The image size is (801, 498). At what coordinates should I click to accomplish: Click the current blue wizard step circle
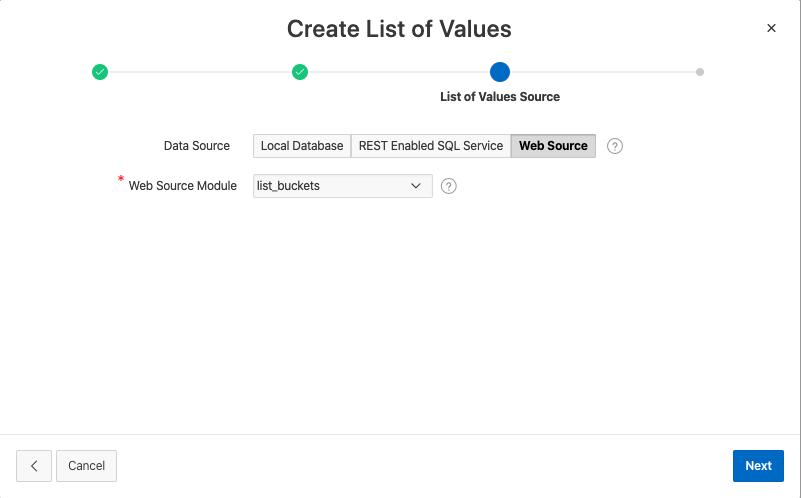click(500, 72)
